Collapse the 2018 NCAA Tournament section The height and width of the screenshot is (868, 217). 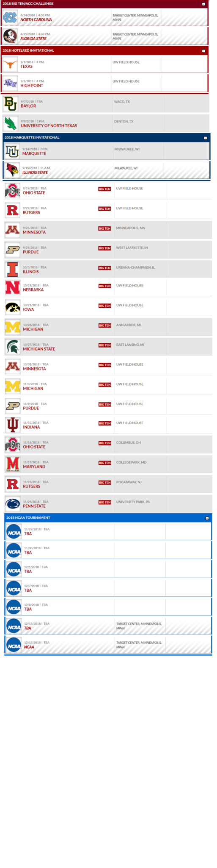pyautogui.click(x=207, y=518)
